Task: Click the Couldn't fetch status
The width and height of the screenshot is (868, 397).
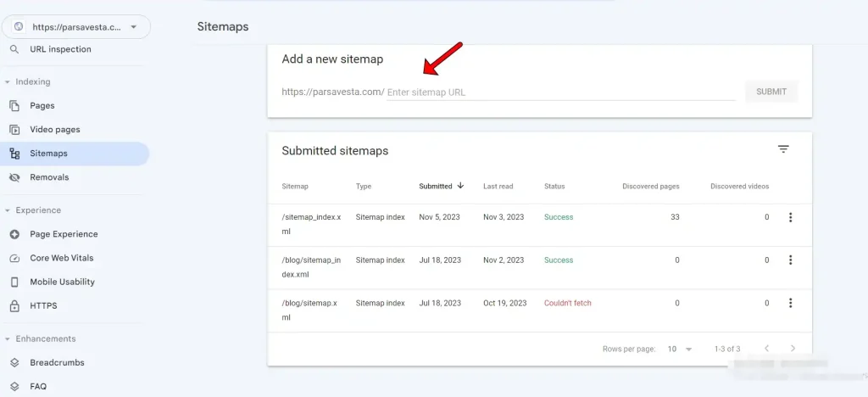Action: (x=568, y=304)
